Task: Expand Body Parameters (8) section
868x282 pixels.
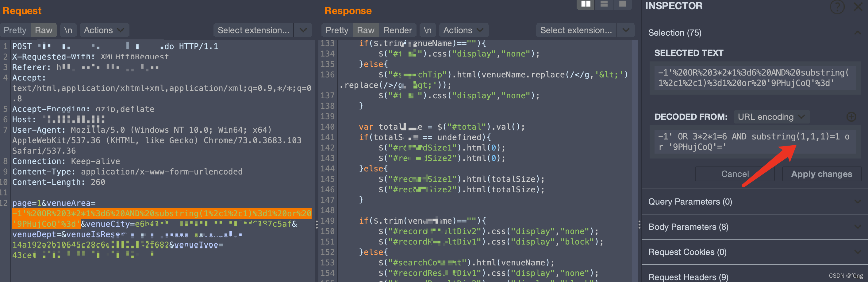Action: [x=858, y=227]
